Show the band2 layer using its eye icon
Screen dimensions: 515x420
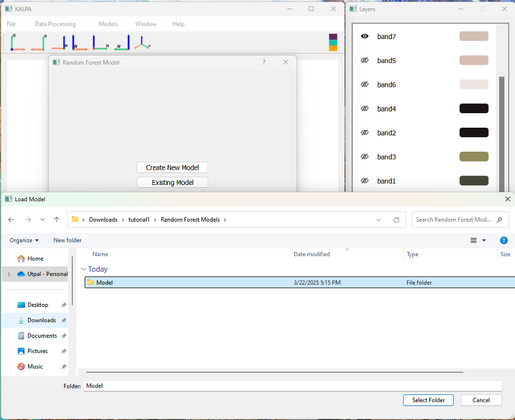tap(364, 132)
